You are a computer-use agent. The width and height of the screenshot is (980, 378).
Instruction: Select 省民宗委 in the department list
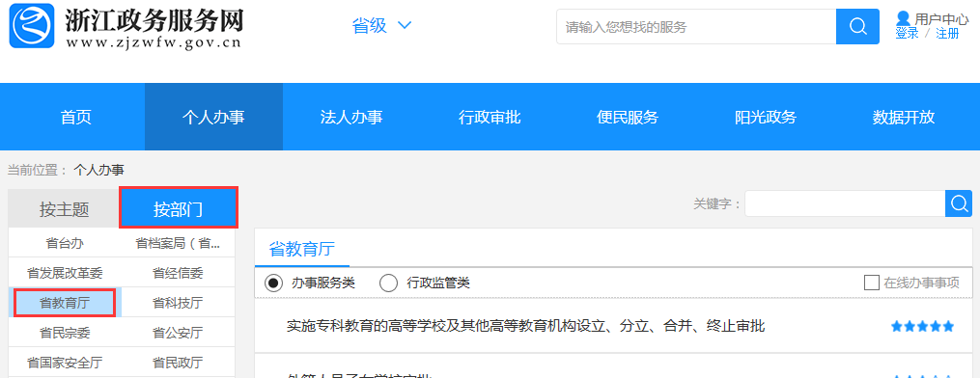[65, 333]
